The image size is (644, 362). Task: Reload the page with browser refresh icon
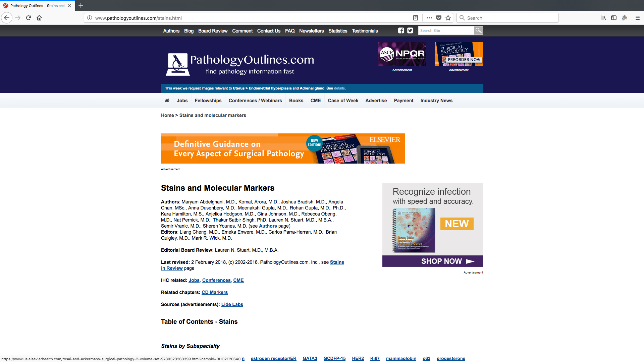[x=29, y=18]
